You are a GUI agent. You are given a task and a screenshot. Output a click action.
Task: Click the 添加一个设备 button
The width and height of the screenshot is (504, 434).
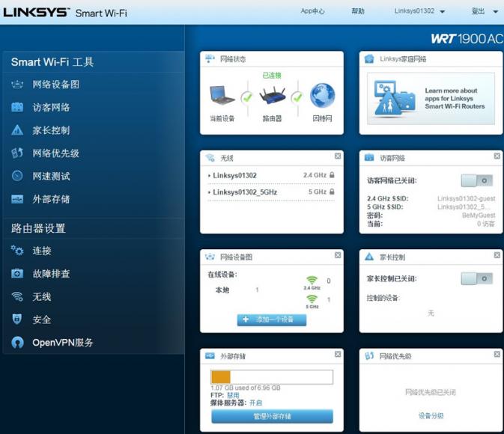[272, 320]
